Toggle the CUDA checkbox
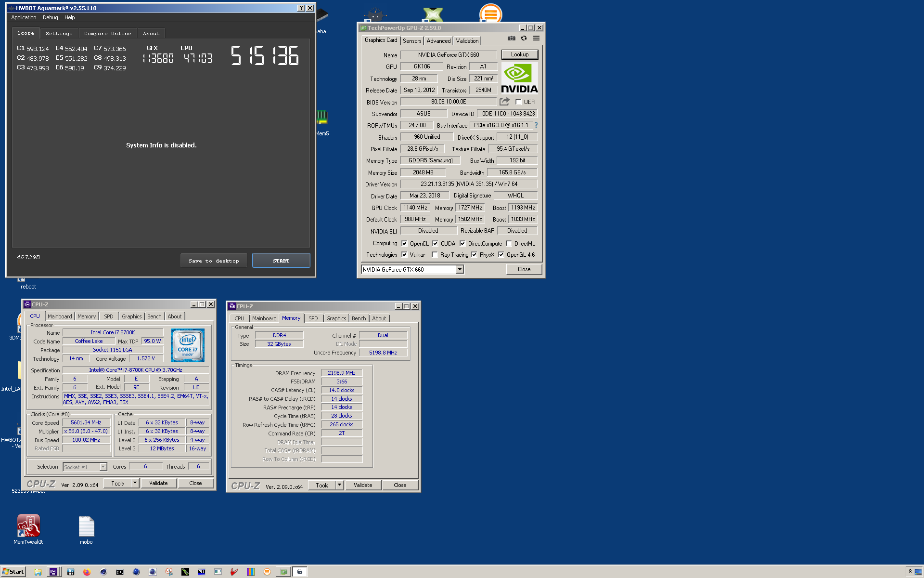 pyautogui.click(x=435, y=243)
